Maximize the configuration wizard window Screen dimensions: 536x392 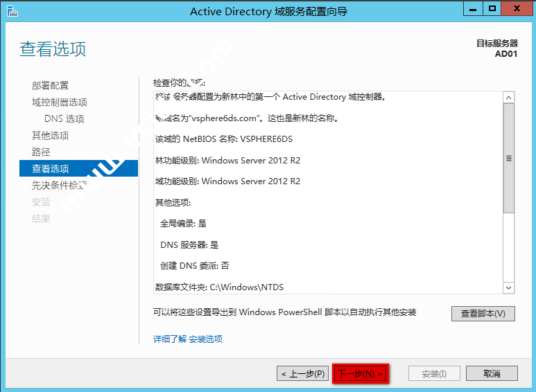[492, 8]
